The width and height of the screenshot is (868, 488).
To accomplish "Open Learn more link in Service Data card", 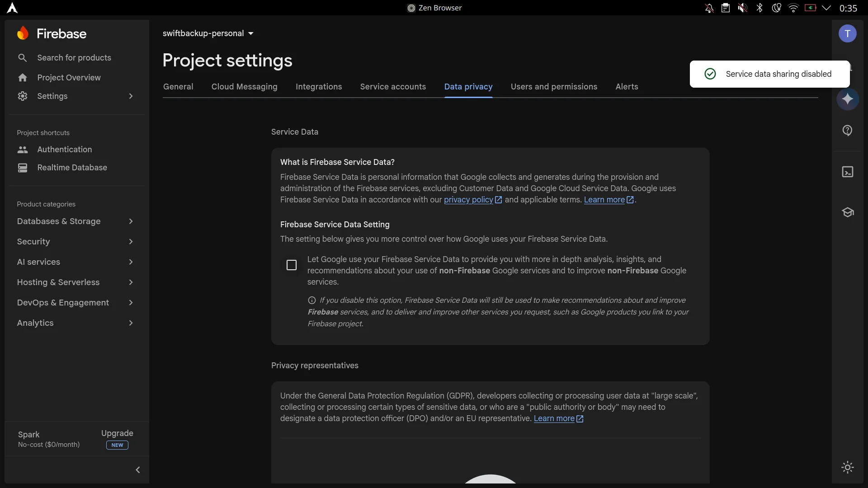I will click(609, 200).
